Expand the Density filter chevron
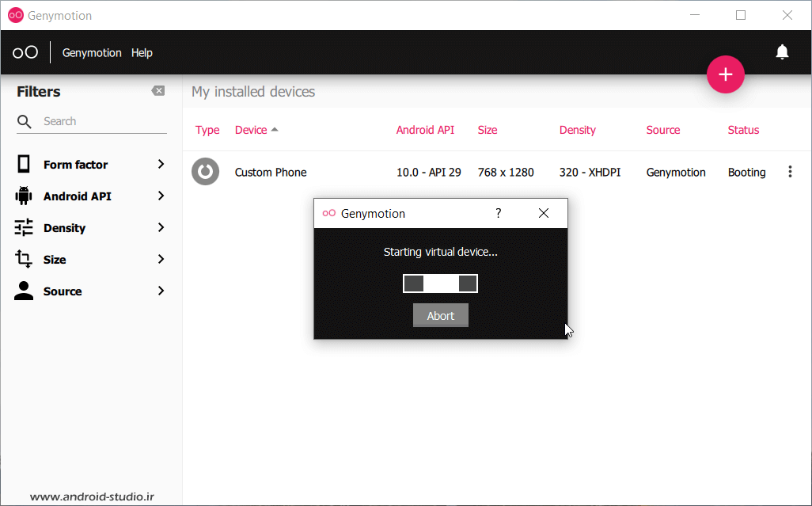The width and height of the screenshot is (812, 506). pyautogui.click(x=161, y=227)
